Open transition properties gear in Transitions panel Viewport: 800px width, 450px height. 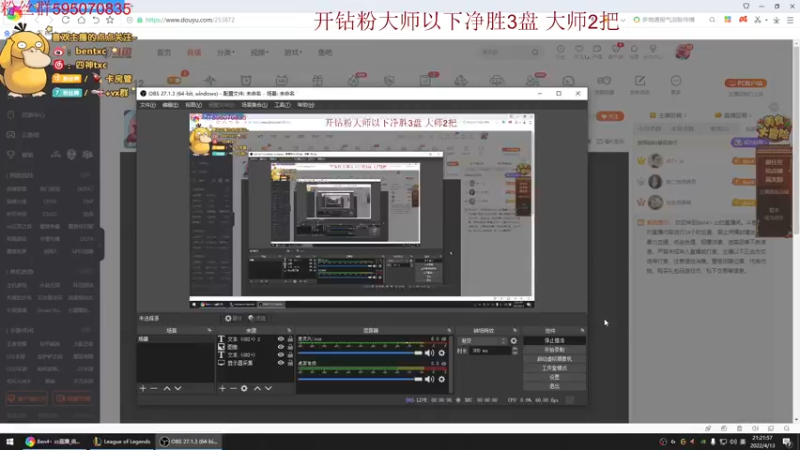pyautogui.click(x=514, y=341)
